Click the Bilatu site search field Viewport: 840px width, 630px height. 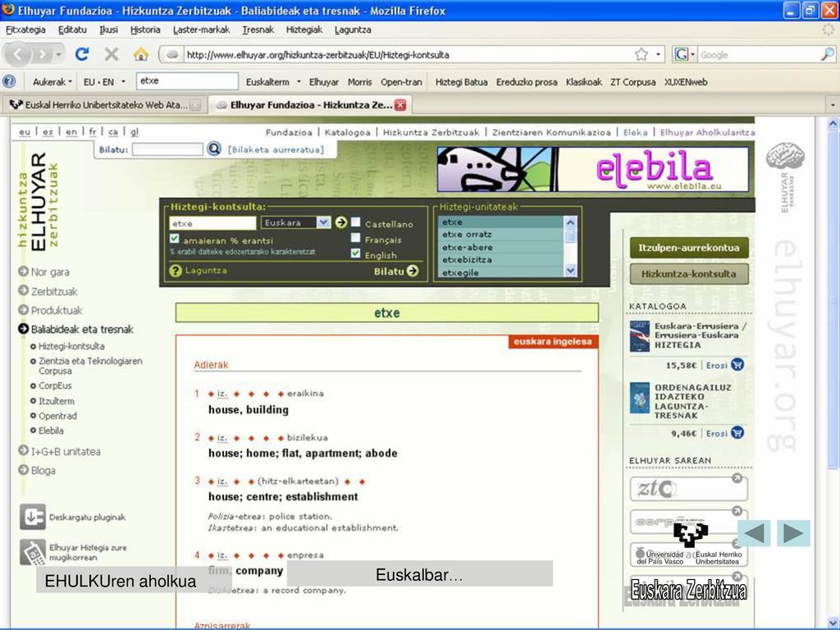(167, 149)
